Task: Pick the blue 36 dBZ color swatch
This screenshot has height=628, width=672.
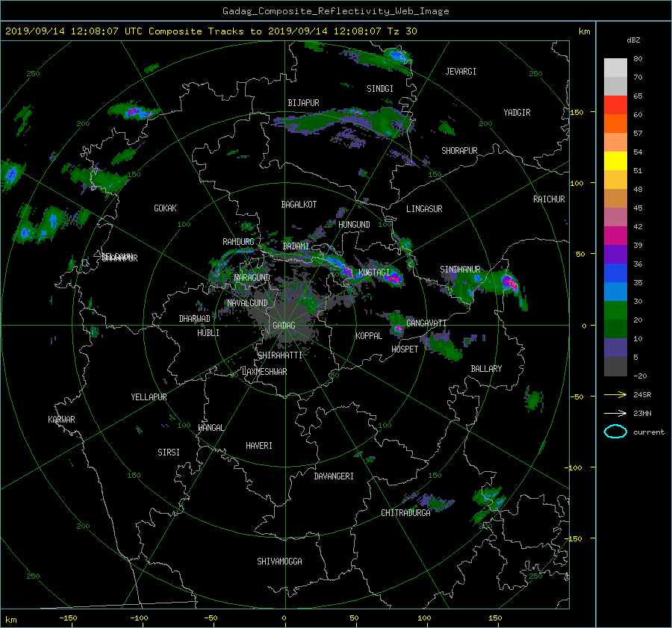Action: (615, 273)
